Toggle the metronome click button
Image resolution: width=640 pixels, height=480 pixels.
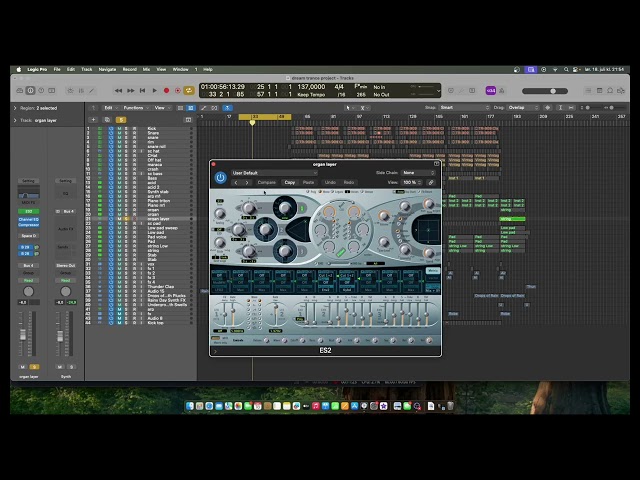coord(502,91)
